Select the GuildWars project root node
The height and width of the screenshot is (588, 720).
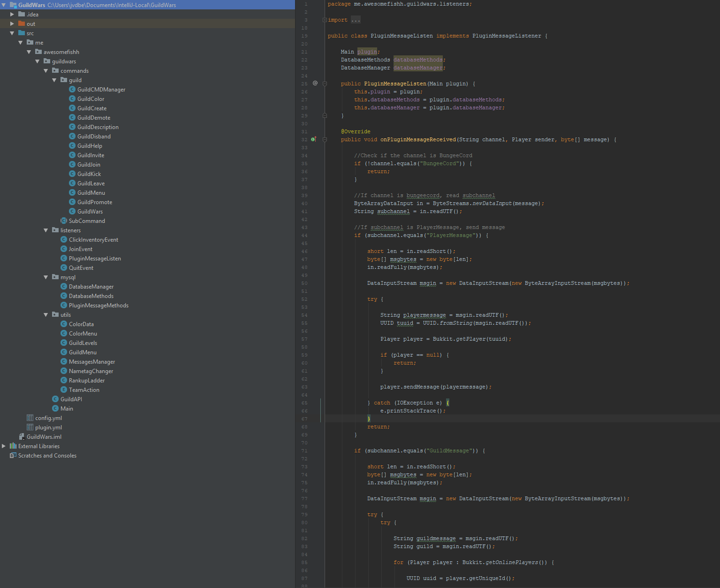[31, 5]
